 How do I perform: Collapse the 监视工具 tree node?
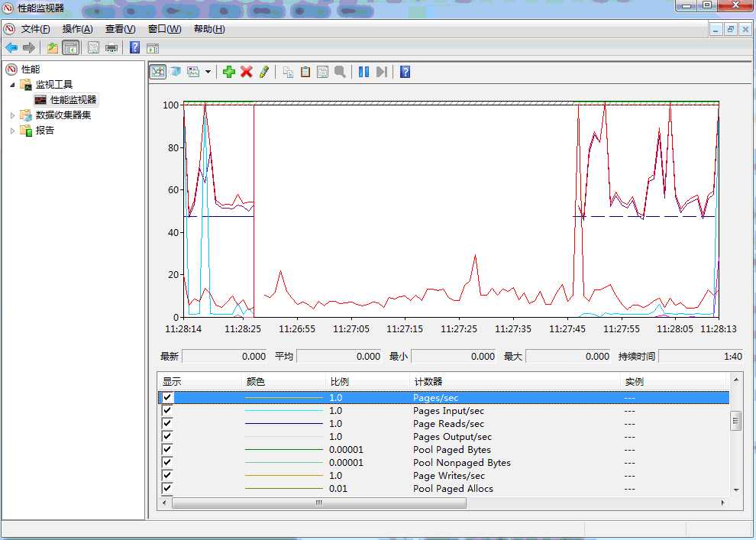pos(12,85)
